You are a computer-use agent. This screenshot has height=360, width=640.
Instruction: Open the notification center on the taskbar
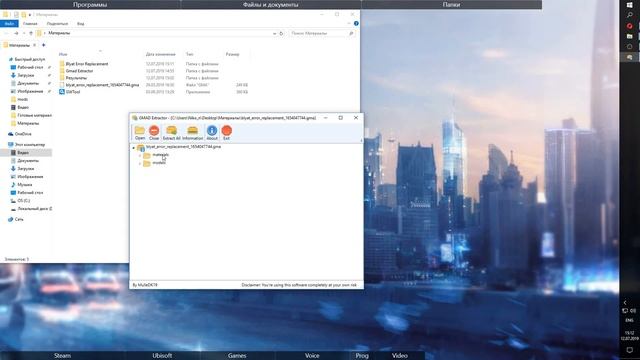629,350
